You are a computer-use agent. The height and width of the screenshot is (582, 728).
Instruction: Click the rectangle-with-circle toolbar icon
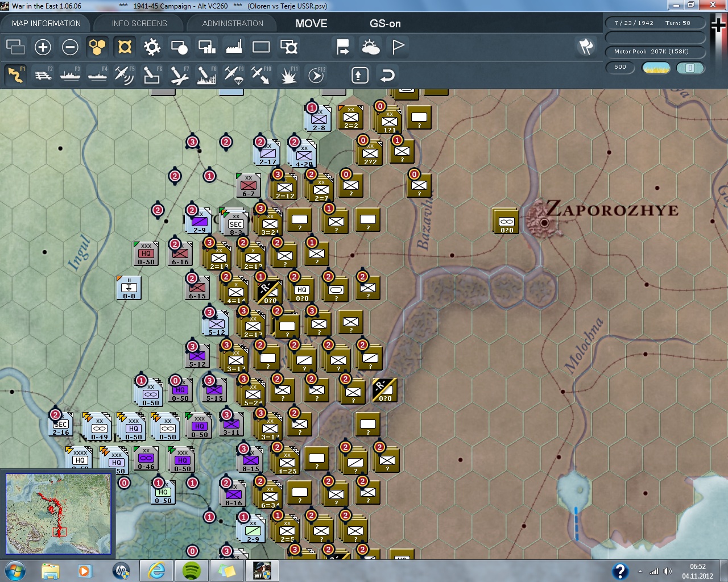(179, 47)
